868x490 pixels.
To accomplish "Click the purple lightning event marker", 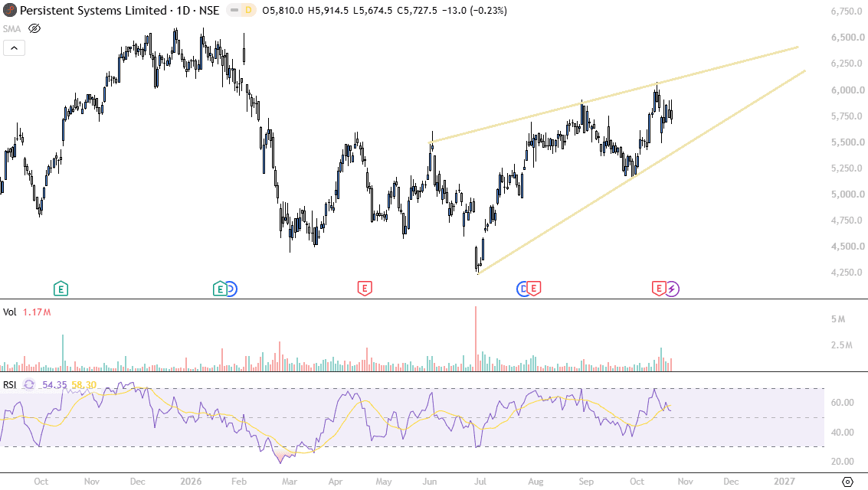I will pyautogui.click(x=671, y=288).
